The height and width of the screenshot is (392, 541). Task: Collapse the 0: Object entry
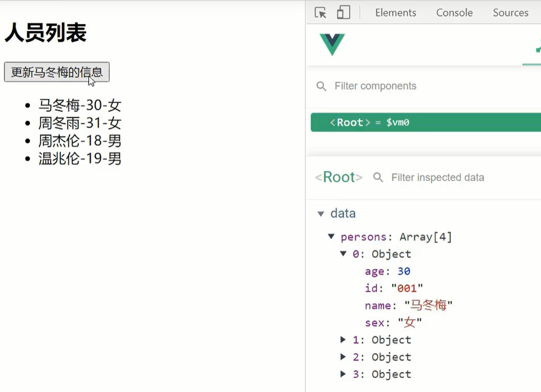[343, 253]
